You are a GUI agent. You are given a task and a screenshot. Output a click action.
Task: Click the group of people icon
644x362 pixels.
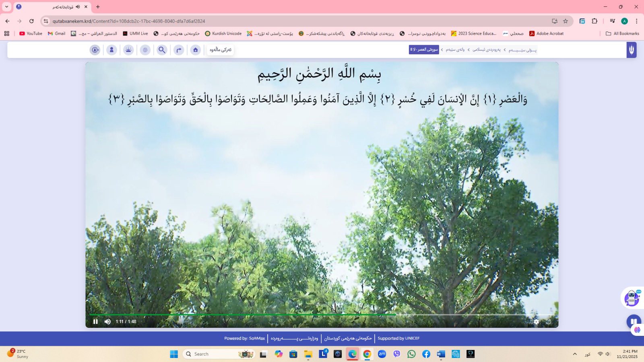coord(128,50)
